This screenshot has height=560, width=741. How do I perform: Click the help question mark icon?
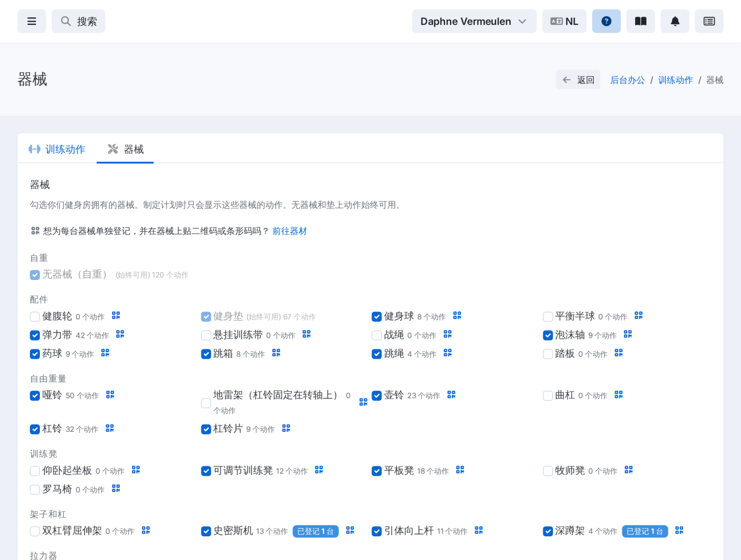click(x=606, y=21)
